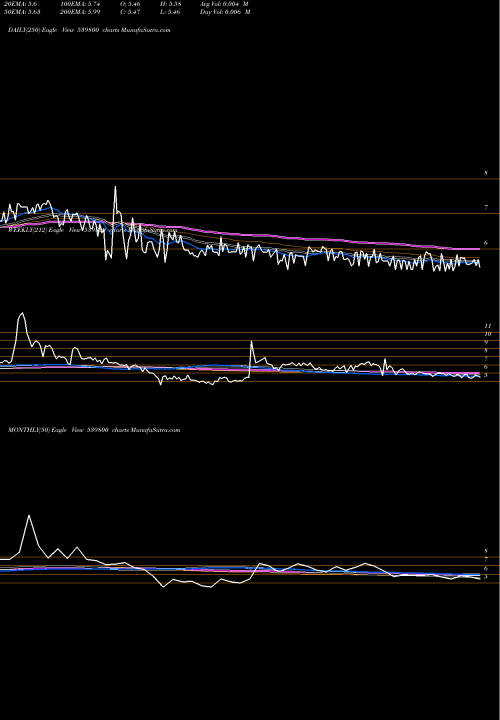500x720 pixels.
Task: Click the weekly chart axis label 11
Action: click(488, 326)
